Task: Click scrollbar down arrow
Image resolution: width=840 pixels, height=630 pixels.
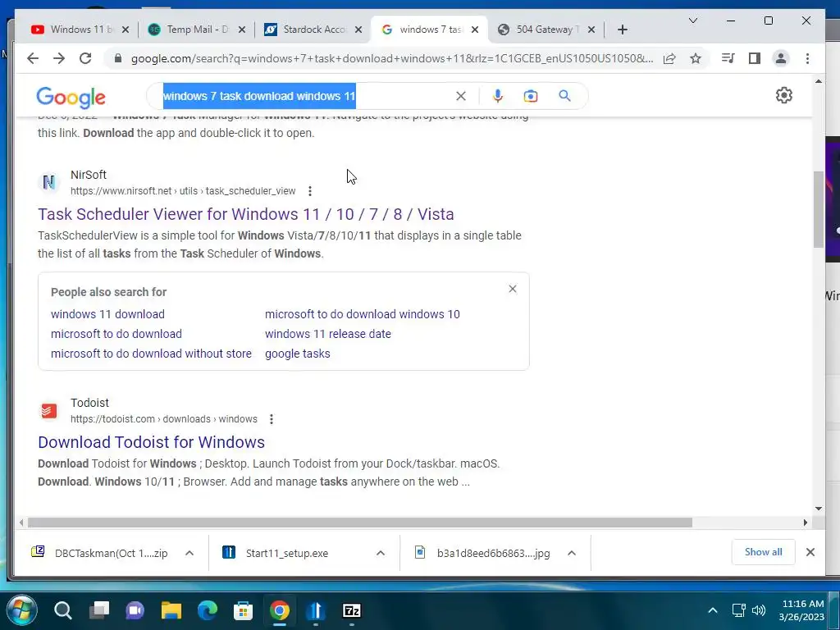Action: click(819, 509)
